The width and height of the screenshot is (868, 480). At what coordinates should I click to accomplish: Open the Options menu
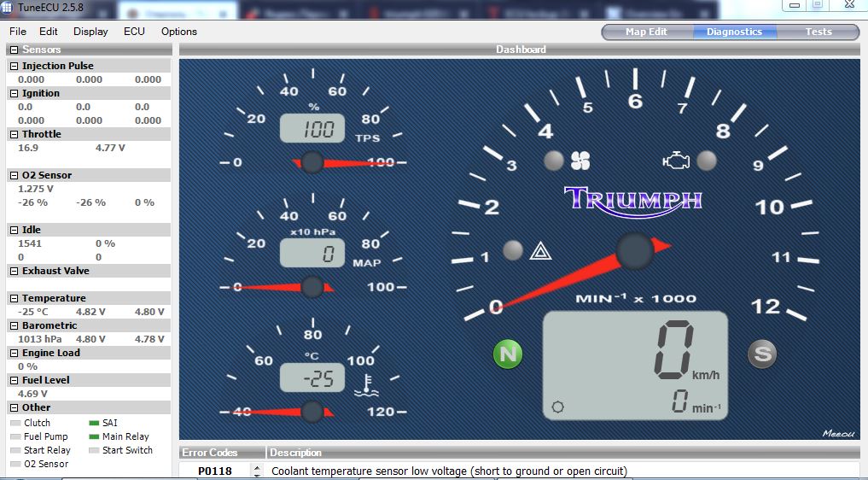point(179,32)
